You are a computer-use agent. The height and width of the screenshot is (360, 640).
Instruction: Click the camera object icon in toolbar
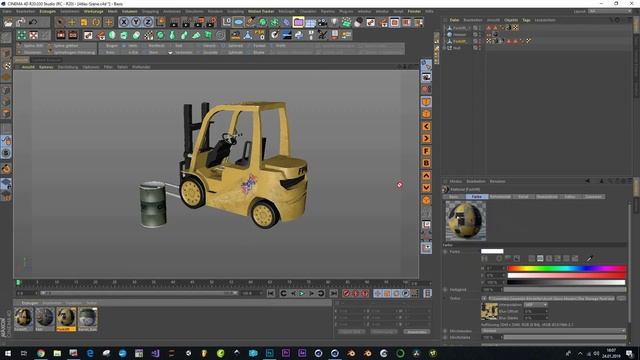point(322,22)
